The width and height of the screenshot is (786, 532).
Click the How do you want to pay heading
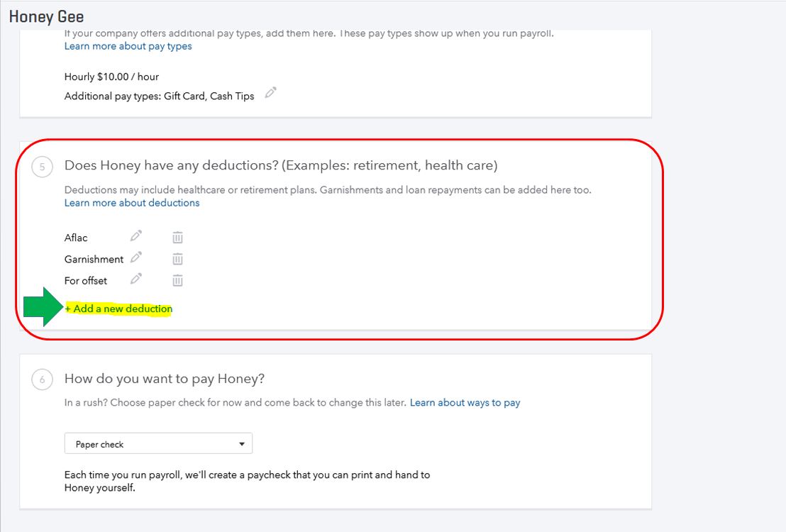[165, 379]
